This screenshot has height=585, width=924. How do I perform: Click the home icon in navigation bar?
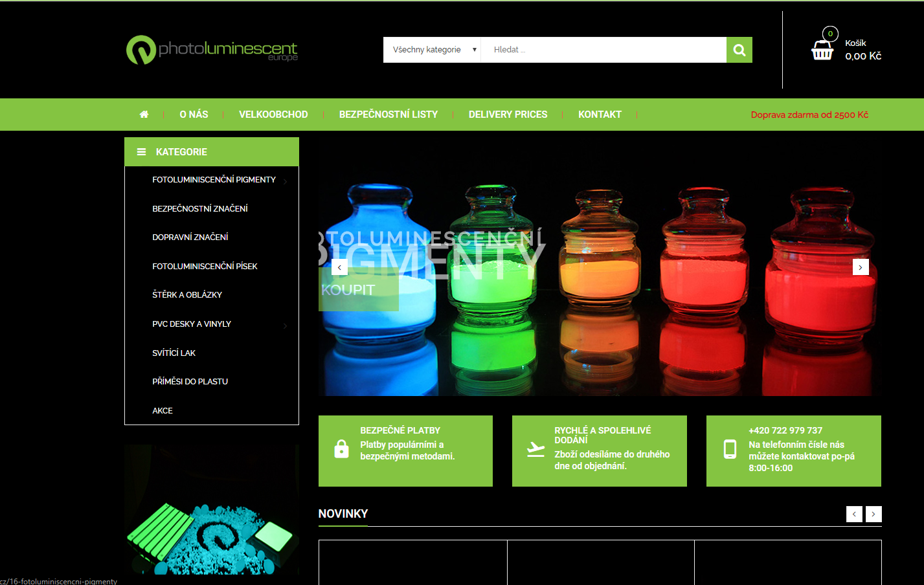click(144, 115)
